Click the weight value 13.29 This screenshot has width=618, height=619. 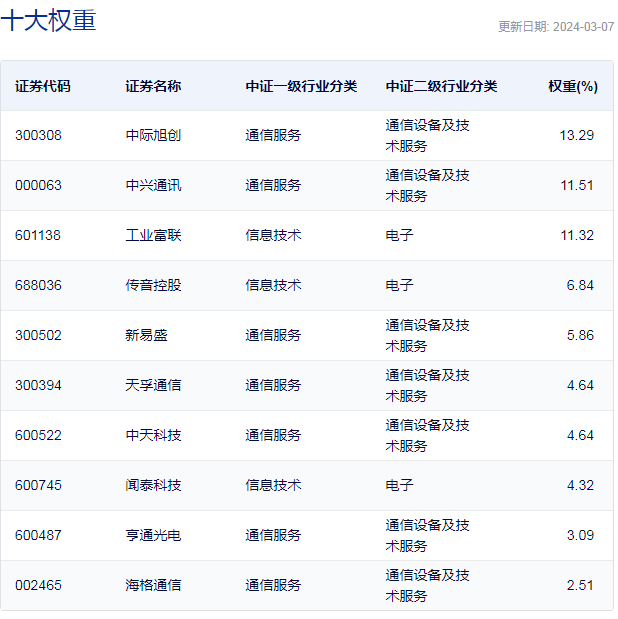577,135
